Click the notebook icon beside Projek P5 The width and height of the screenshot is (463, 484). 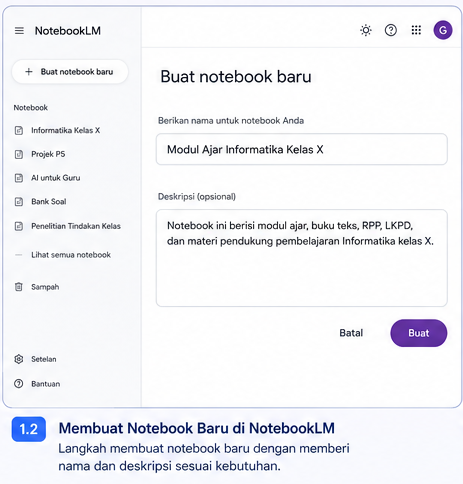[19, 154]
